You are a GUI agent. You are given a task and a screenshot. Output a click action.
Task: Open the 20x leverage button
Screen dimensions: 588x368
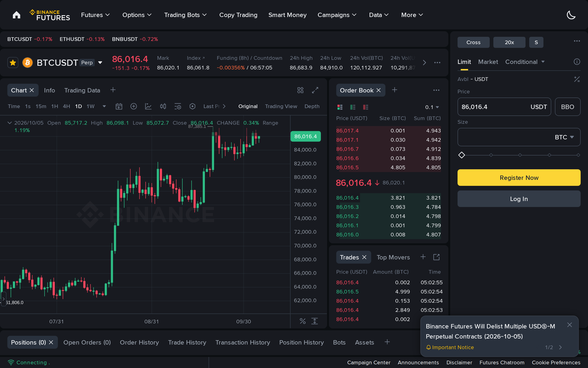(x=509, y=42)
